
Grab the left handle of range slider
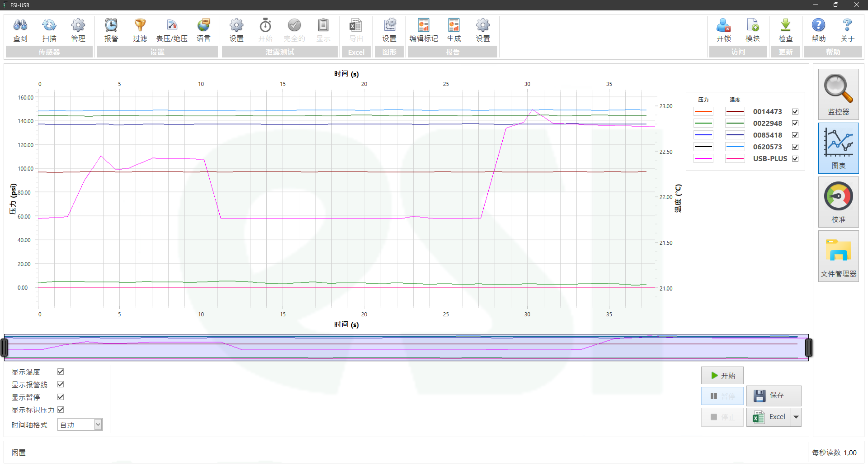5,348
